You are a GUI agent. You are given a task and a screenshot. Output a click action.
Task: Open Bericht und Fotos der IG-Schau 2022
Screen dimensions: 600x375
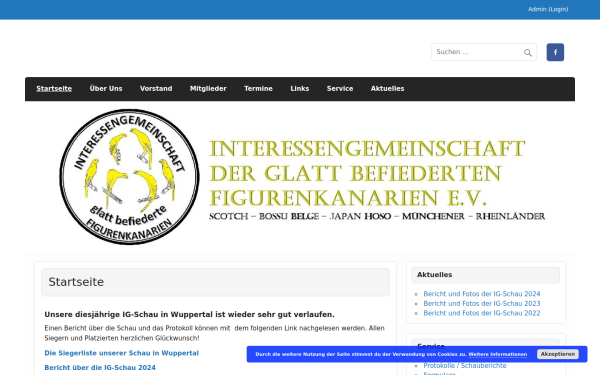coord(482,313)
